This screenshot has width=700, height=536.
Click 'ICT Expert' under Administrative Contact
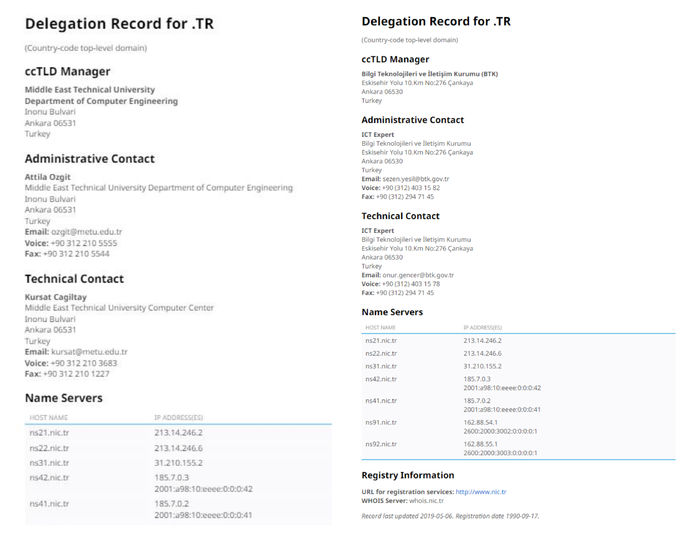click(x=378, y=135)
